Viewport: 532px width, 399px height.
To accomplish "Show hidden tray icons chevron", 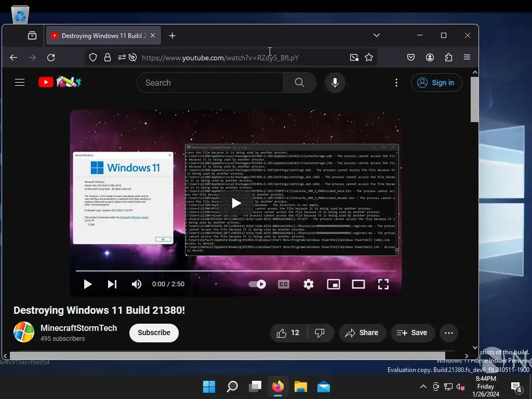I will (423, 387).
